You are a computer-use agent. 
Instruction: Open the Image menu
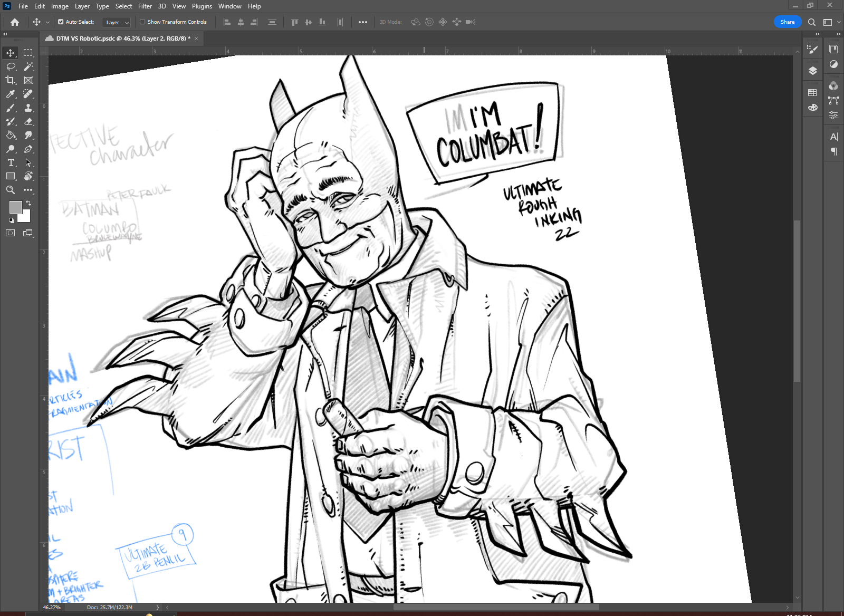pos(60,6)
